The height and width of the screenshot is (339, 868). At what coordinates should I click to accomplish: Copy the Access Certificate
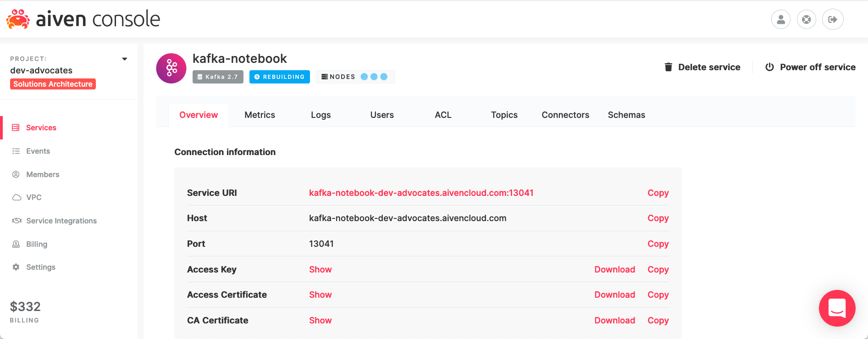point(658,295)
